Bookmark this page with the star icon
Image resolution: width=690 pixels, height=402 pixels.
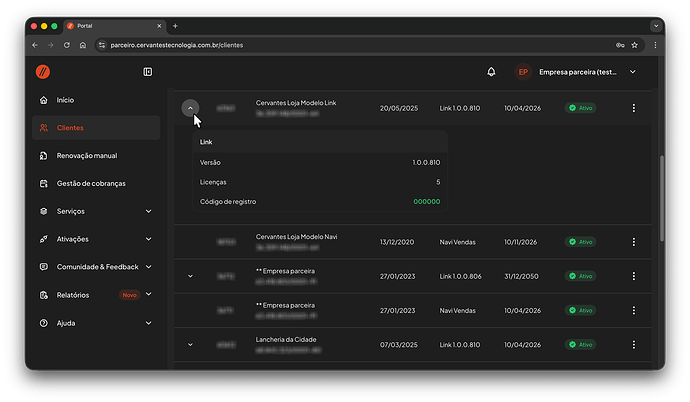(x=635, y=45)
